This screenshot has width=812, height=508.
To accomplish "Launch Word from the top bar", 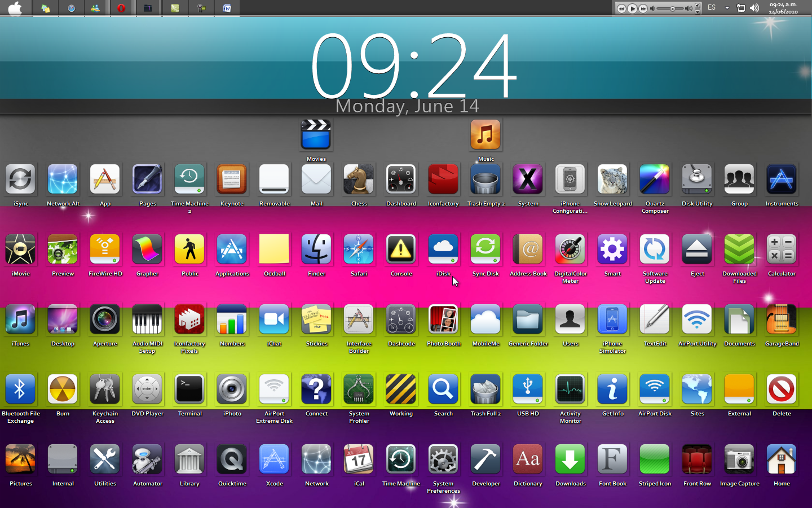I will point(227,8).
